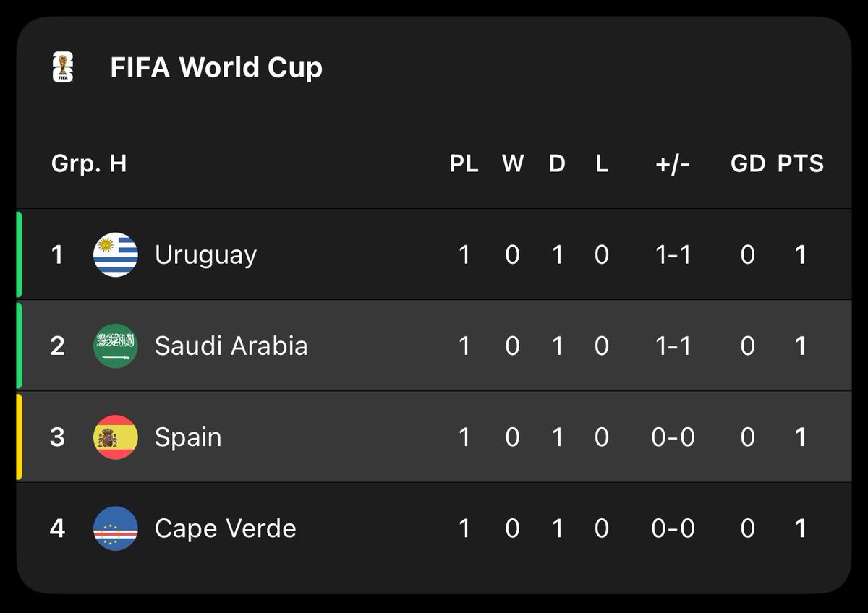Click the FIFA World Cup trophy logo

point(63,67)
